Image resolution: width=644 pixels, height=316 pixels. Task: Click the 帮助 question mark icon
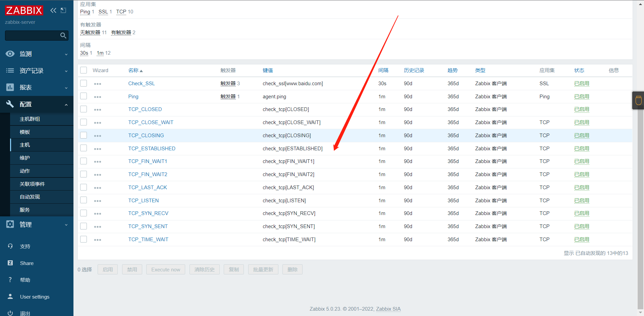(x=10, y=280)
